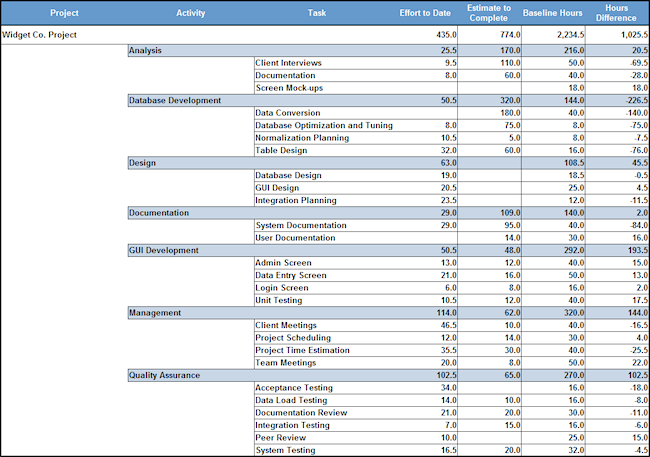Click the Project column header
This screenshot has height=457, width=650.
tap(64, 13)
